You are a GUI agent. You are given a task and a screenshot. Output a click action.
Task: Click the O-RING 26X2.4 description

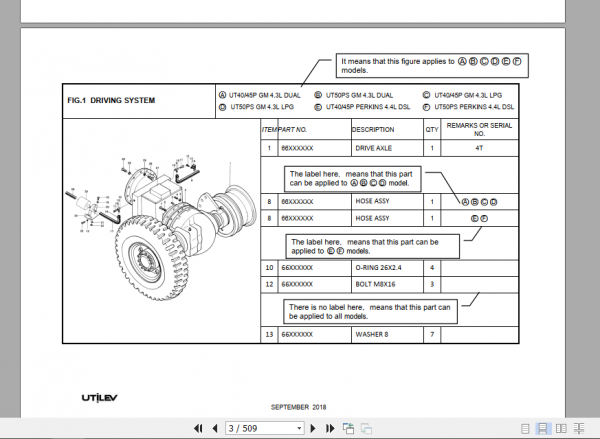[x=378, y=268]
